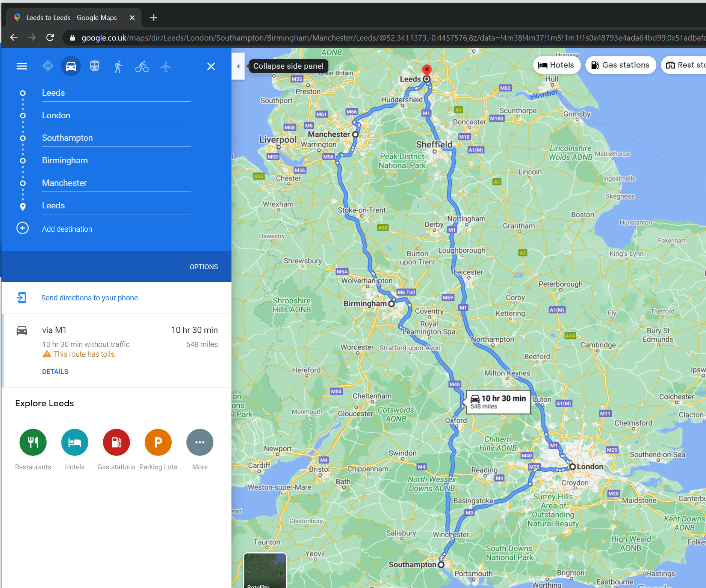The height and width of the screenshot is (588, 706).
Task: Edit the Birmingham destination field
Action: pyautogui.click(x=116, y=160)
